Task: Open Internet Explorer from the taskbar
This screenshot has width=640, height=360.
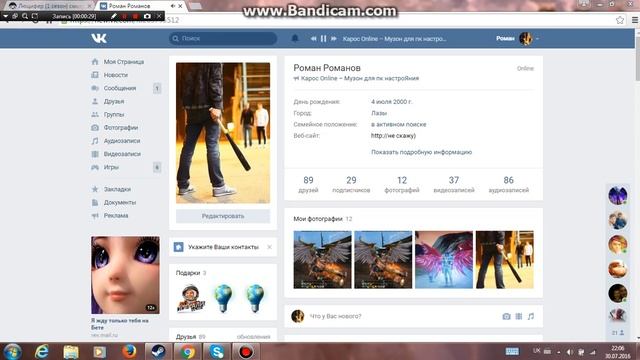Action: tap(42, 351)
